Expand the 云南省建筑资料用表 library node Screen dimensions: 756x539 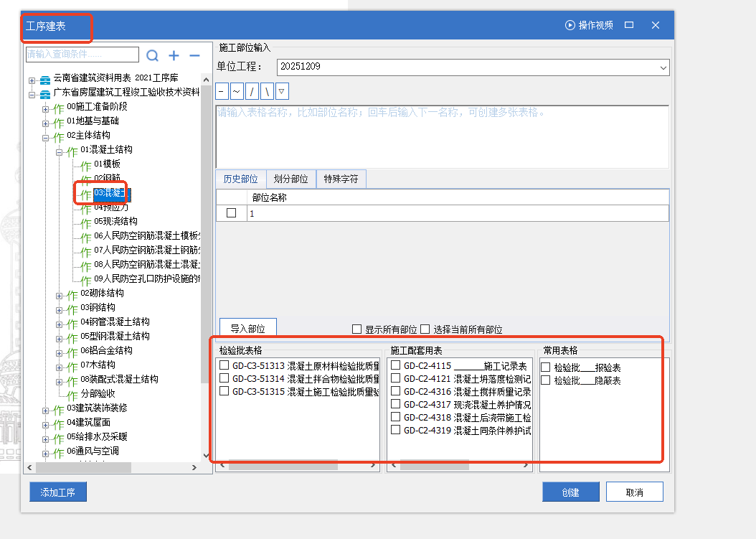(32, 78)
